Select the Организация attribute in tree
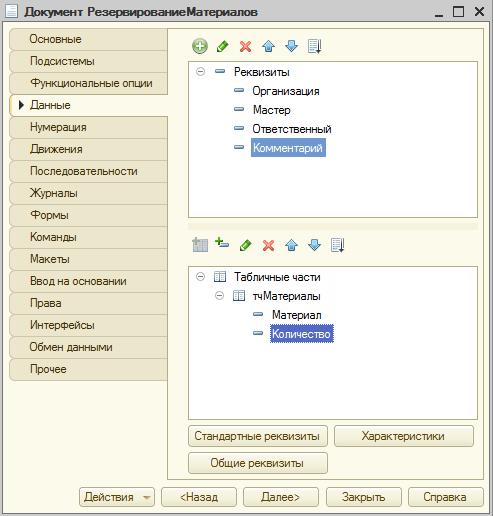Screen dimensions: 493x516 (x=286, y=91)
